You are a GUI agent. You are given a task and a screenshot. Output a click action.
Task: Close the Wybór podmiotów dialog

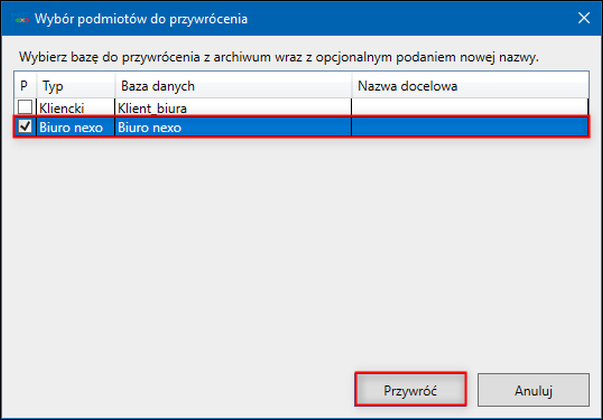[x=582, y=18]
